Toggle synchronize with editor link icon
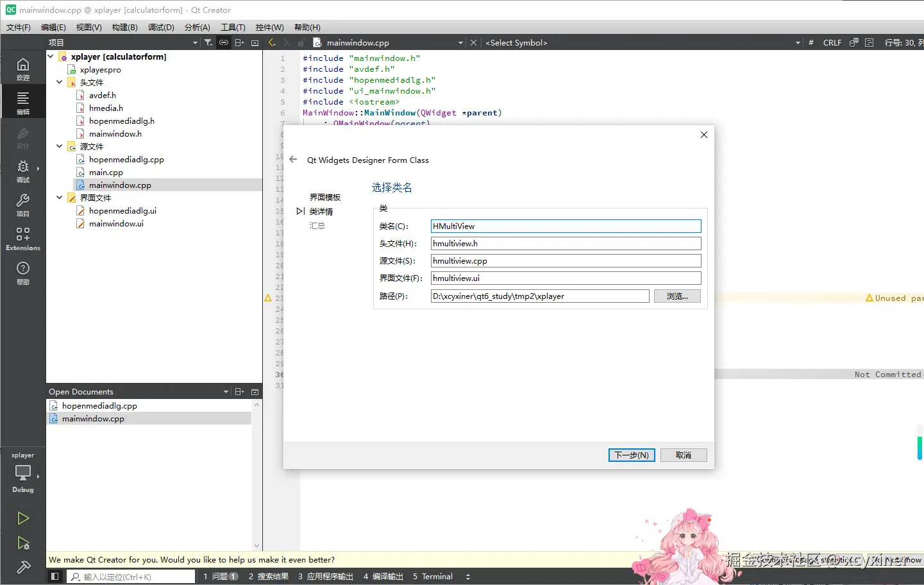Viewport: 924px width, 585px height. coord(224,42)
